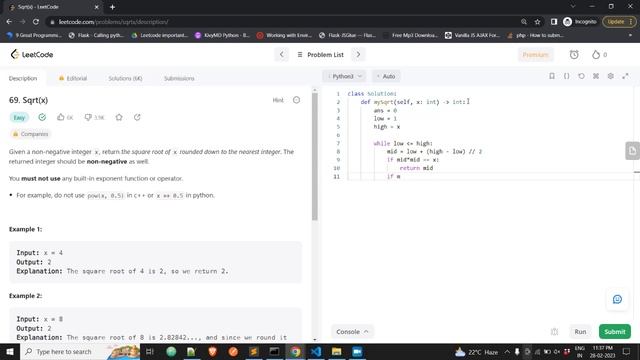Open the Problem List

click(x=321, y=54)
